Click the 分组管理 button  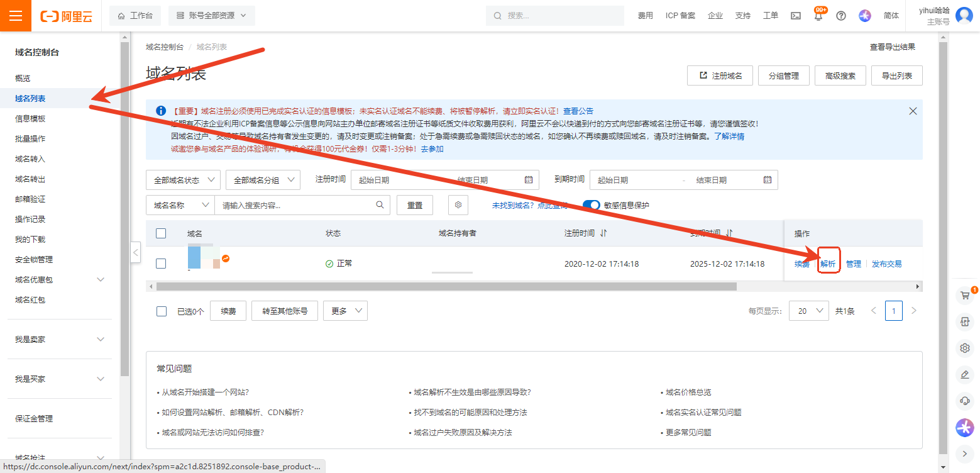[784, 75]
